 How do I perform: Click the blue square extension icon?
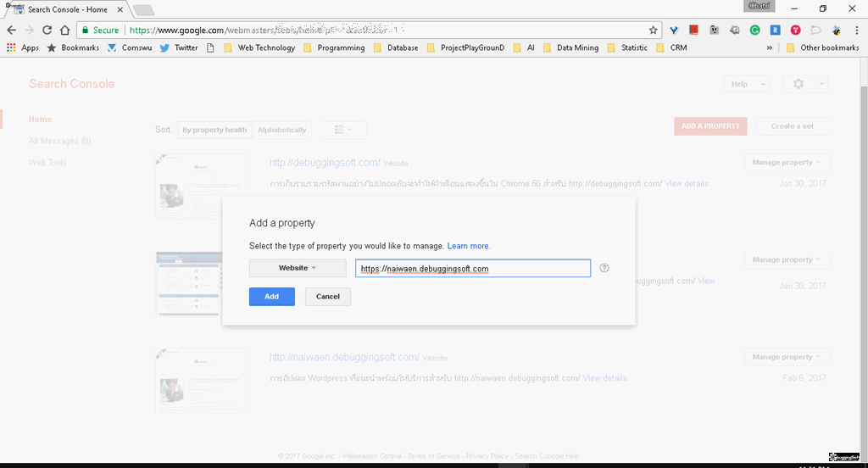pos(775,30)
